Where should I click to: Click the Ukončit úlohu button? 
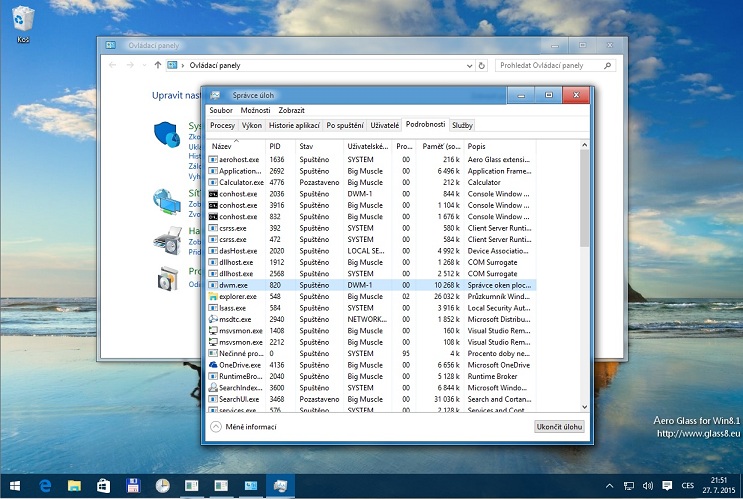tap(559, 426)
